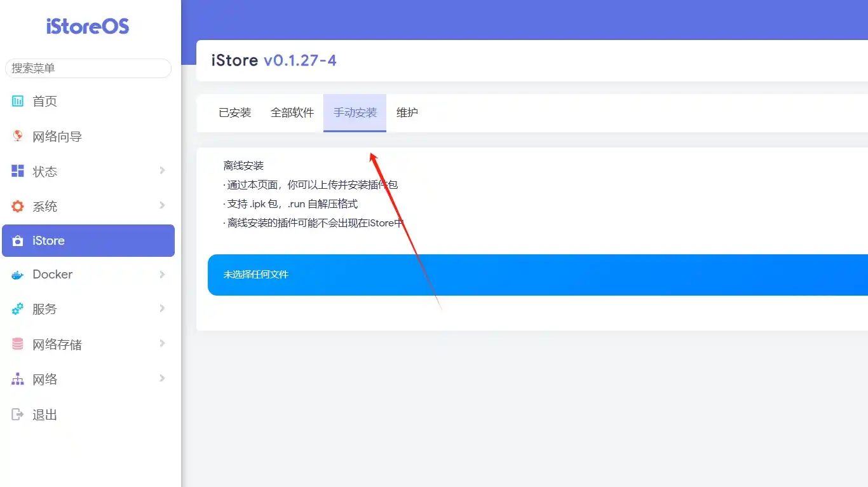Open 首页 in the sidebar
The height and width of the screenshot is (487, 868).
tap(45, 101)
